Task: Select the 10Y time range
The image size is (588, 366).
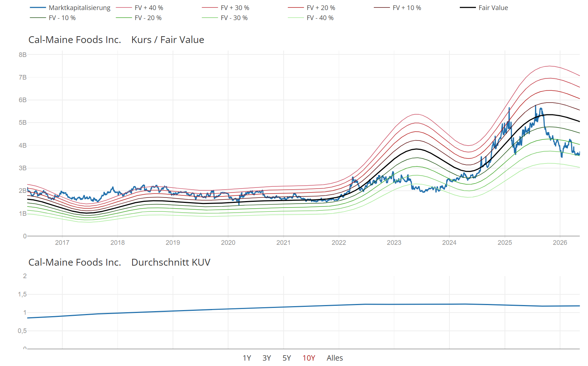Action: click(309, 358)
